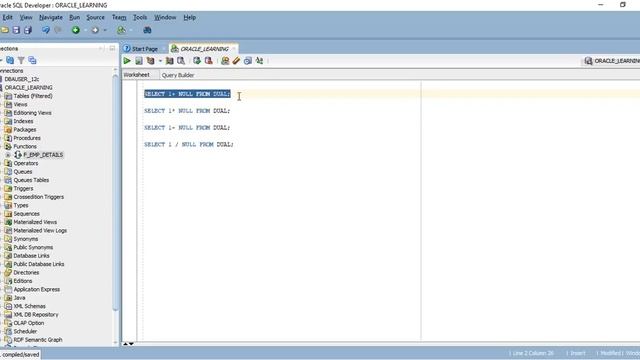Click the Filter funnel icon in Connections panel

(x=21, y=60)
